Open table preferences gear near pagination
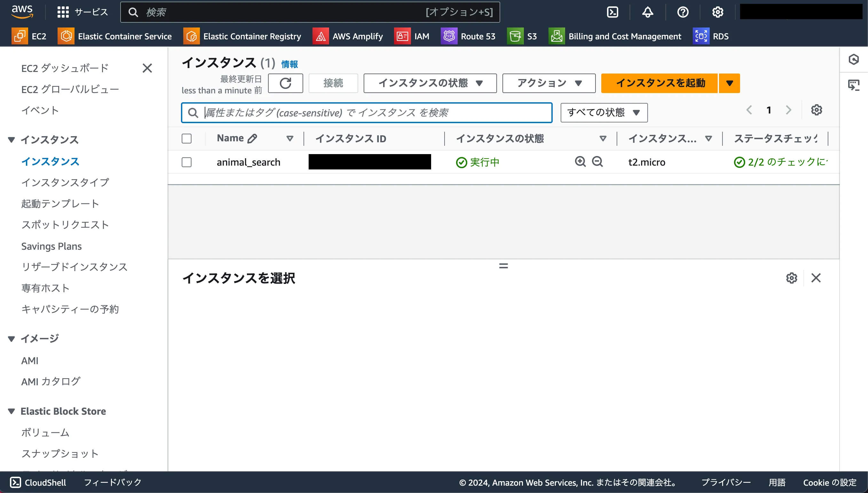The image size is (868, 493). [817, 110]
